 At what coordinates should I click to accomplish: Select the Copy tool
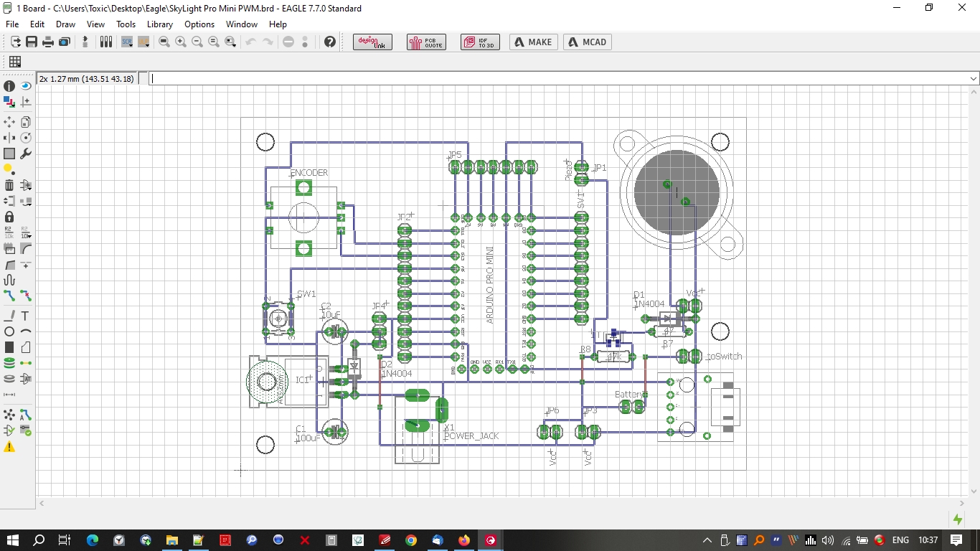coord(26,122)
